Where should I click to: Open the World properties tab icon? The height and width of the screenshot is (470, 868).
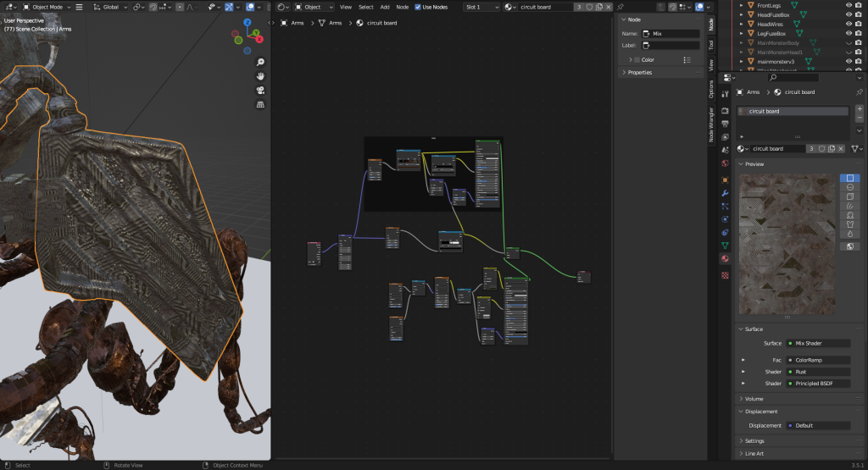(726, 163)
